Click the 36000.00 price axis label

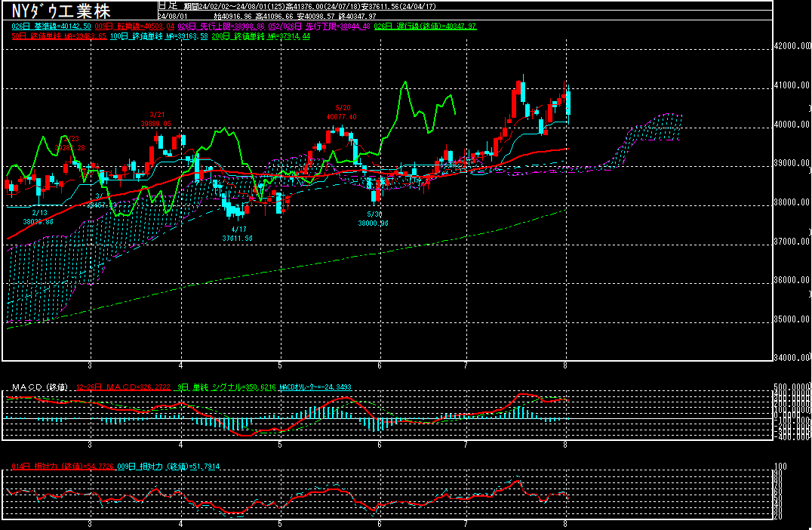click(792, 280)
